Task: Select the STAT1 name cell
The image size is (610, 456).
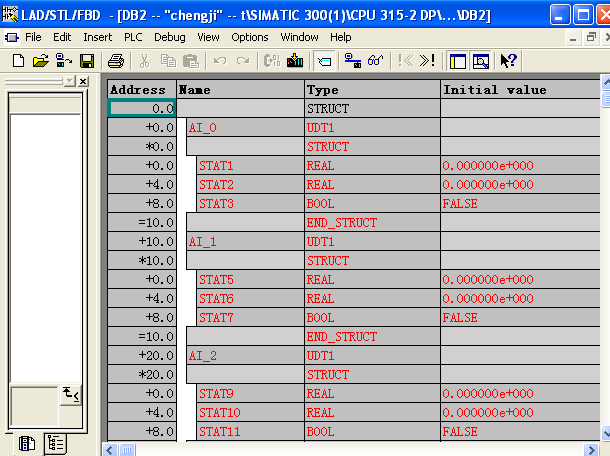Action: [x=250, y=166]
